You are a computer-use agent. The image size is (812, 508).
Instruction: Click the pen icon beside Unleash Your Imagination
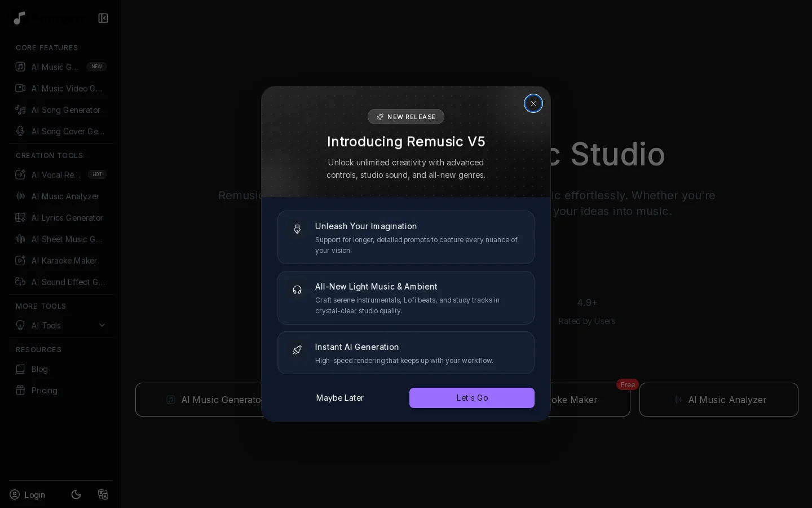point(297,229)
